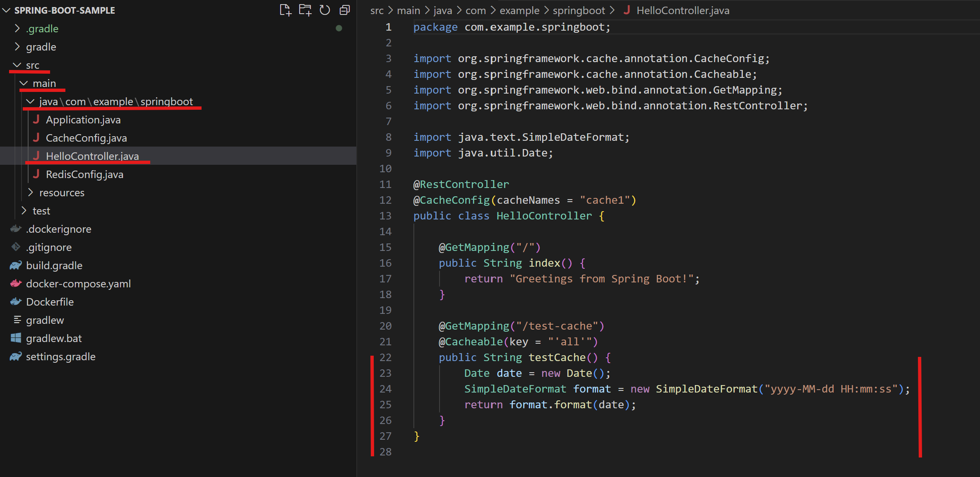Open gradlew.bat Windows batch file

[x=53, y=338]
